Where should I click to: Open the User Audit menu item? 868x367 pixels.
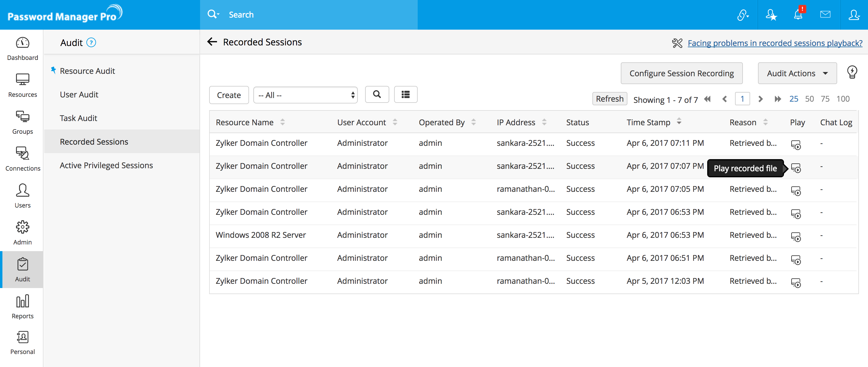tap(79, 94)
